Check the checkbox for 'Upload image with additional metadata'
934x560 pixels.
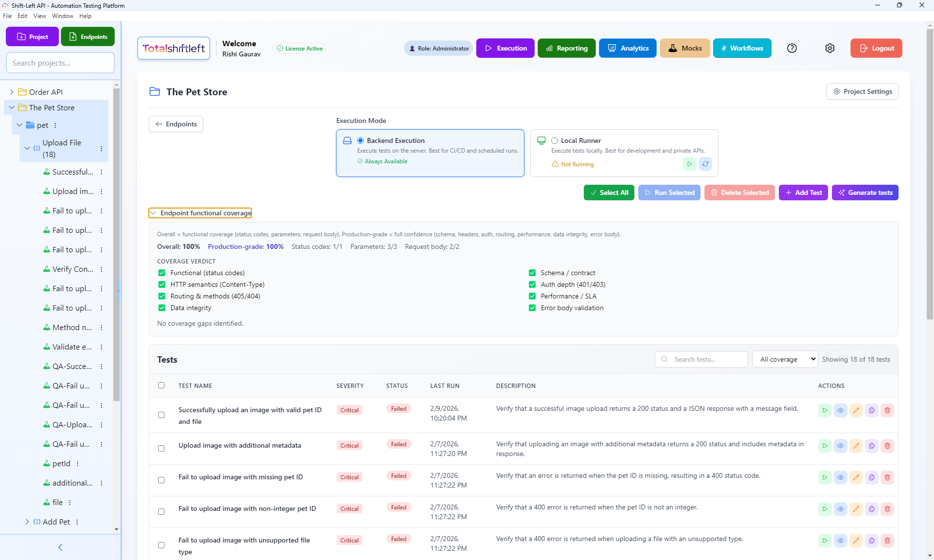click(x=161, y=448)
